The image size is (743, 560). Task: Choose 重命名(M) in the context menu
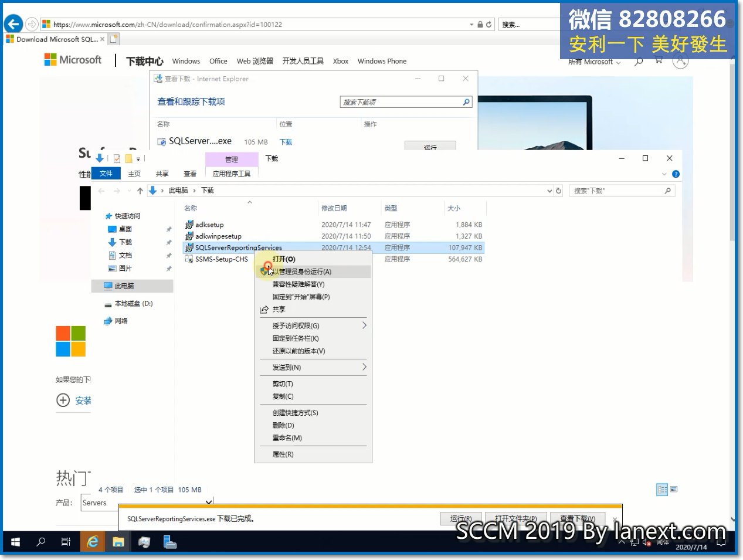pos(313,438)
